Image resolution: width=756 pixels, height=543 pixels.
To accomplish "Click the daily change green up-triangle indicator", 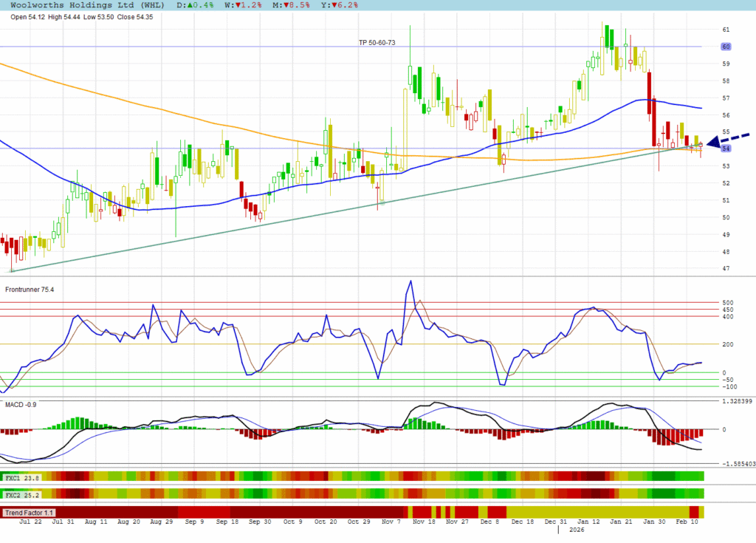I will tap(189, 4).
